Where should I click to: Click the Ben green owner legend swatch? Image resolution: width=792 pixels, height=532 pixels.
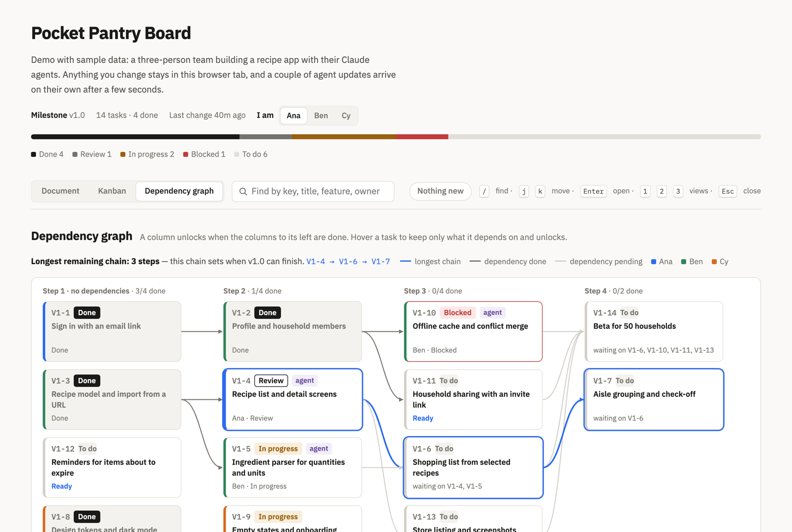(x=684, y=262)
